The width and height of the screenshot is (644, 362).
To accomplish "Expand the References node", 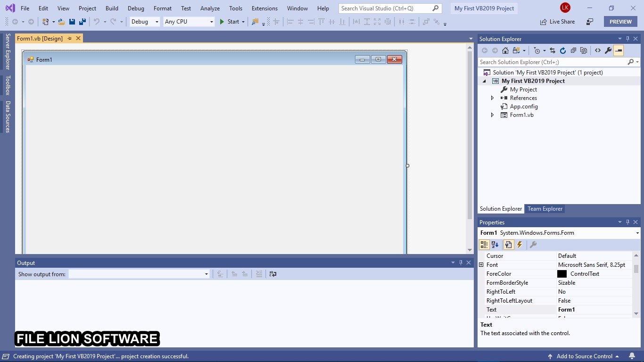I will point(492,98).
